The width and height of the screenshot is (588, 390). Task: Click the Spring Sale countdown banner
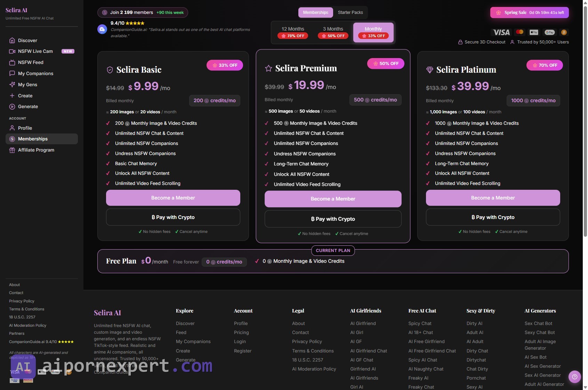click(x=530, y=13)
